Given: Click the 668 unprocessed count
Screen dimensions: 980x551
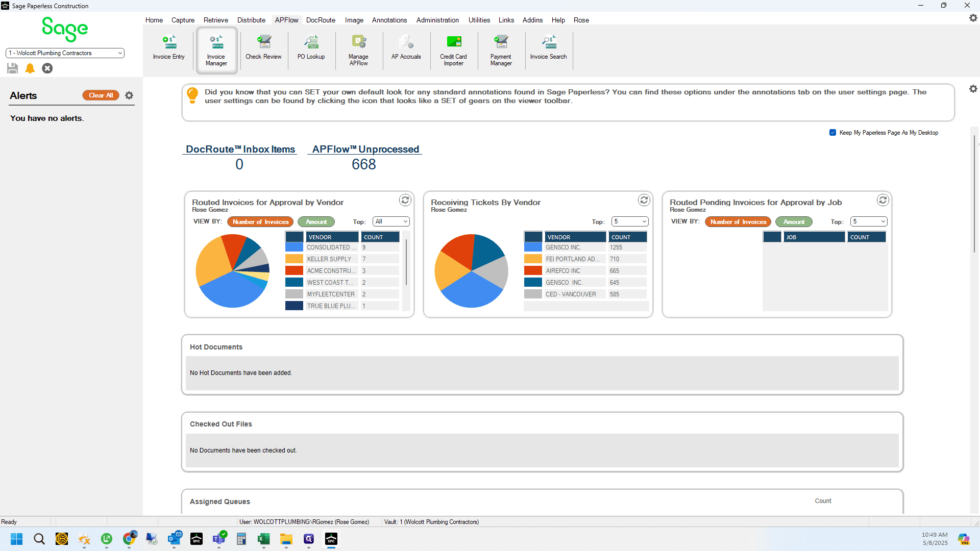Looking at the screenshot, I should click(x=364, y=164).
